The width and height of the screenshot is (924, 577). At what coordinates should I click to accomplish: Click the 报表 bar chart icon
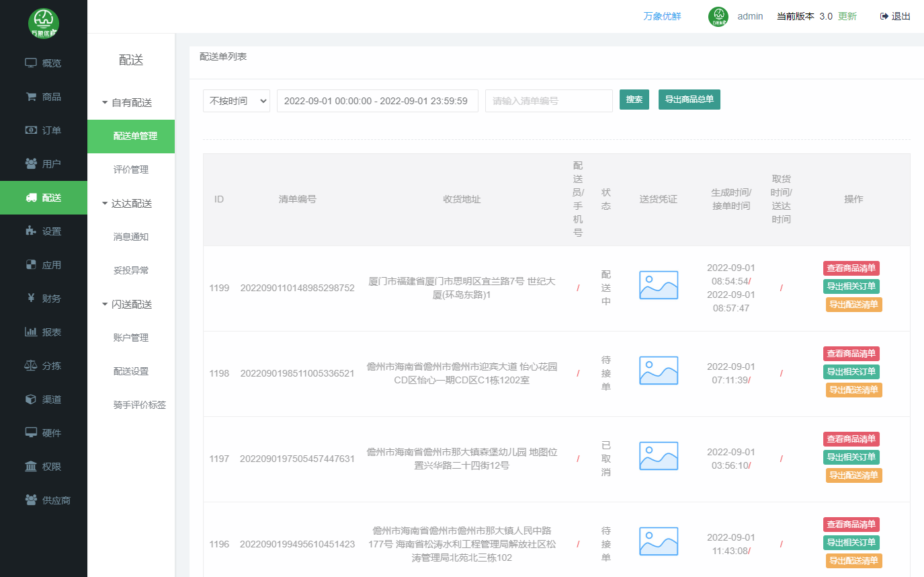[31, 332]
